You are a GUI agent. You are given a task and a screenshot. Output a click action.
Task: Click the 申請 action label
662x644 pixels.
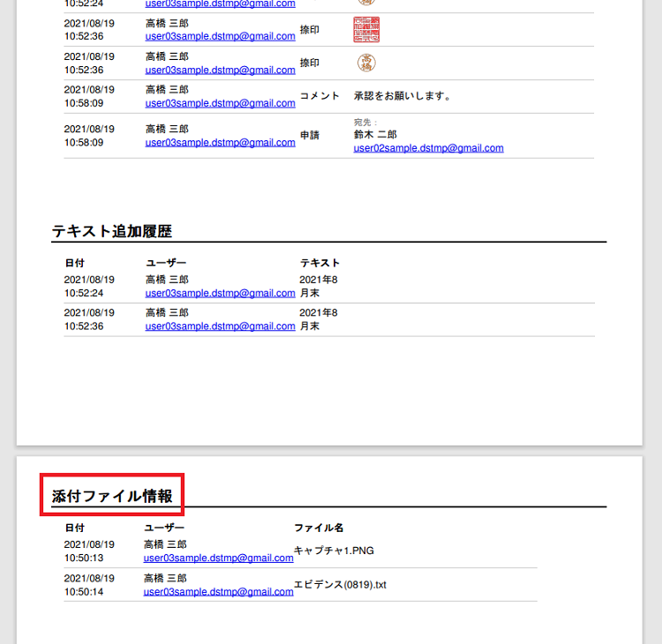[x=310, y=136]
